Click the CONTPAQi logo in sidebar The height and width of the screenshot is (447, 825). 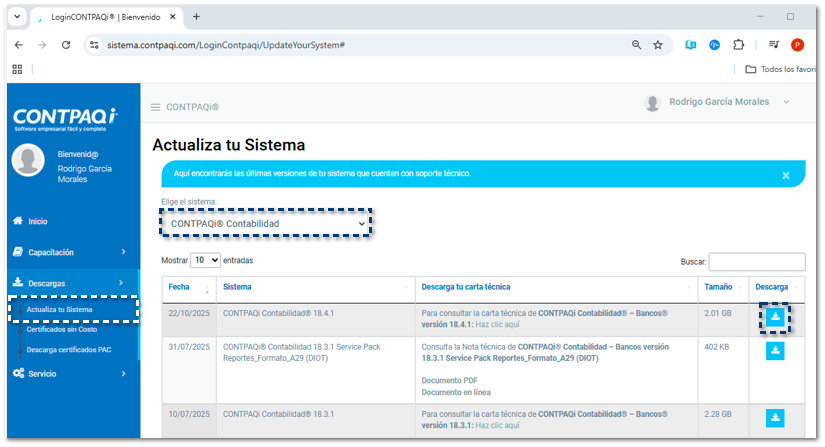coord(65,119)
